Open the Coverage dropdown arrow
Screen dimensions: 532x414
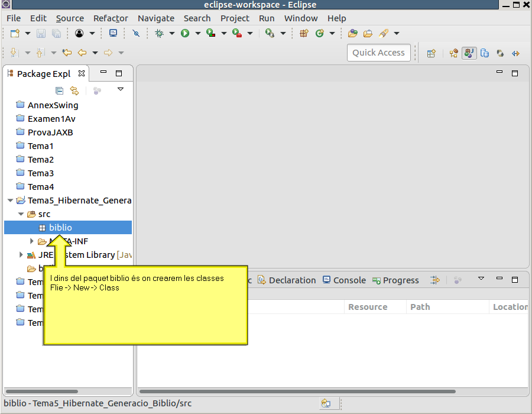[224, 33]
